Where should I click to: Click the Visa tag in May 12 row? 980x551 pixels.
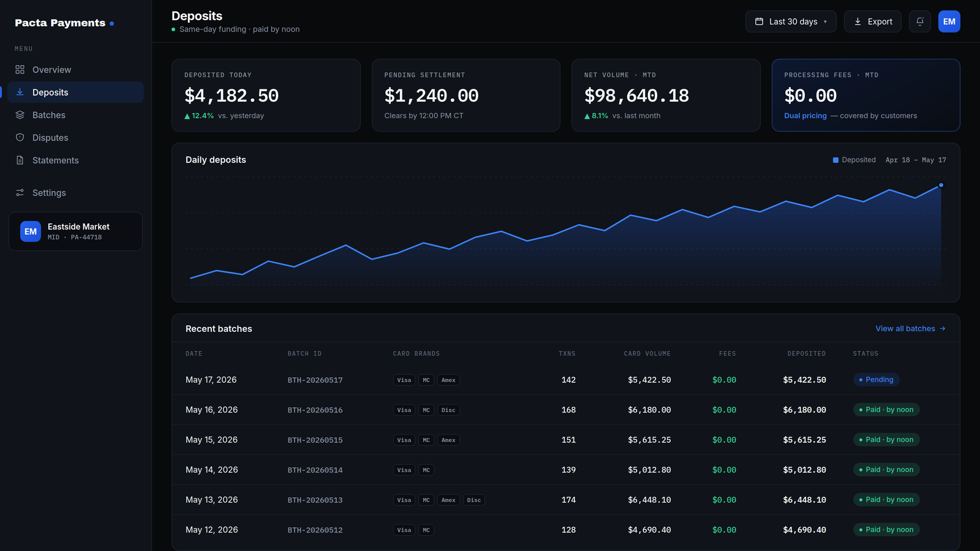pos(404,530)
